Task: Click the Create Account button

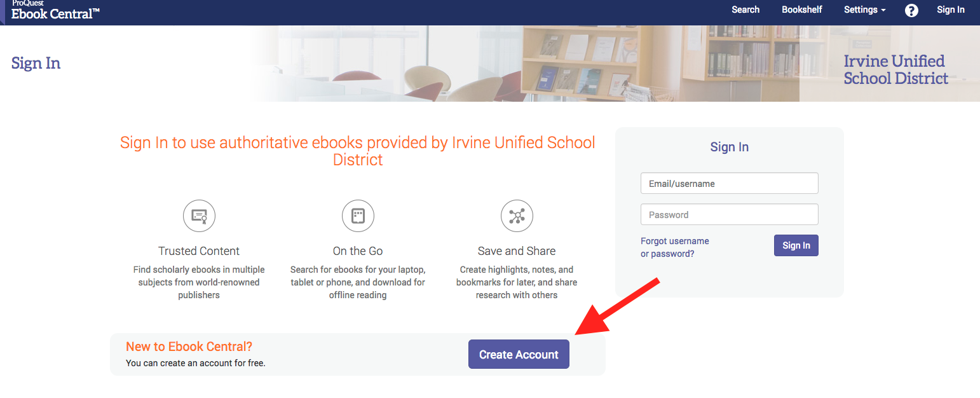Action: tap(519, 354)
